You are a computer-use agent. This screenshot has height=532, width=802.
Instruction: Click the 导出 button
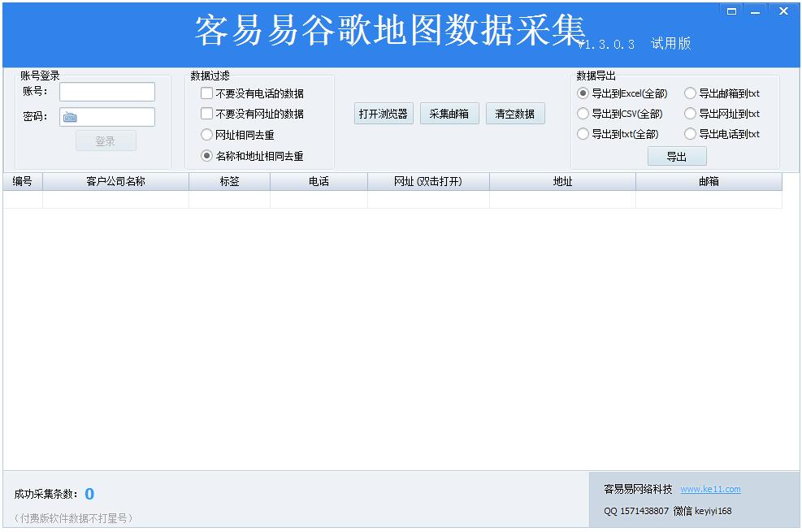pos(677,156)
